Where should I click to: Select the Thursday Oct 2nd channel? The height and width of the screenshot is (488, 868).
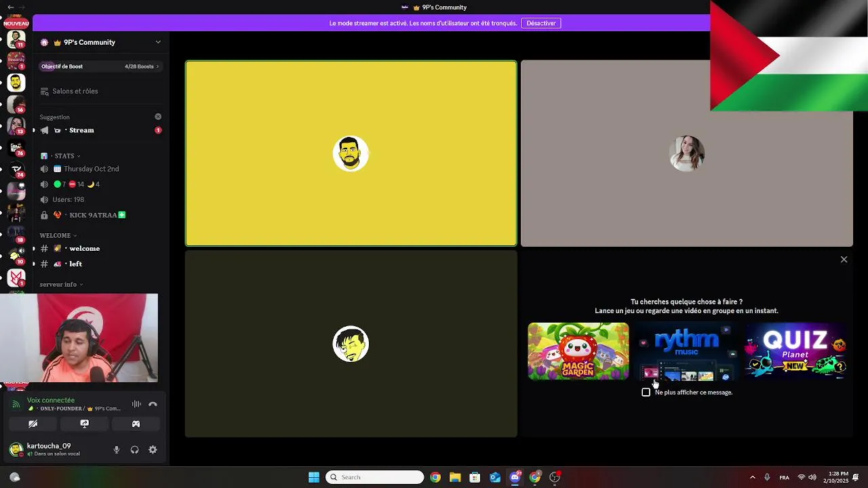click(100, 169)
